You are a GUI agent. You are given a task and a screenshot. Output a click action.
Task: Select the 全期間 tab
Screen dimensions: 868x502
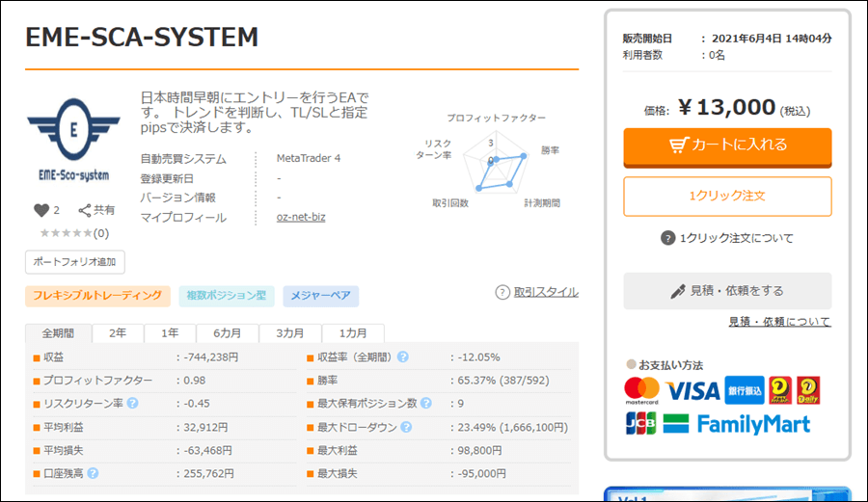pos(58,332)
